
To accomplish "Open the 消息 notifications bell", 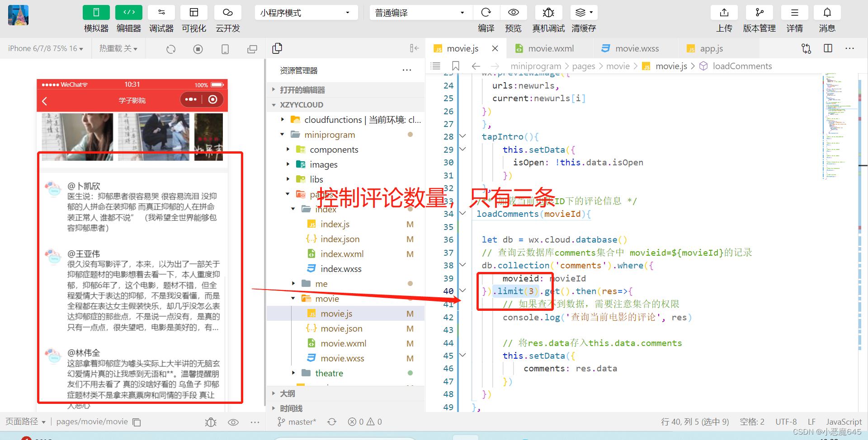I will [827, 12].
